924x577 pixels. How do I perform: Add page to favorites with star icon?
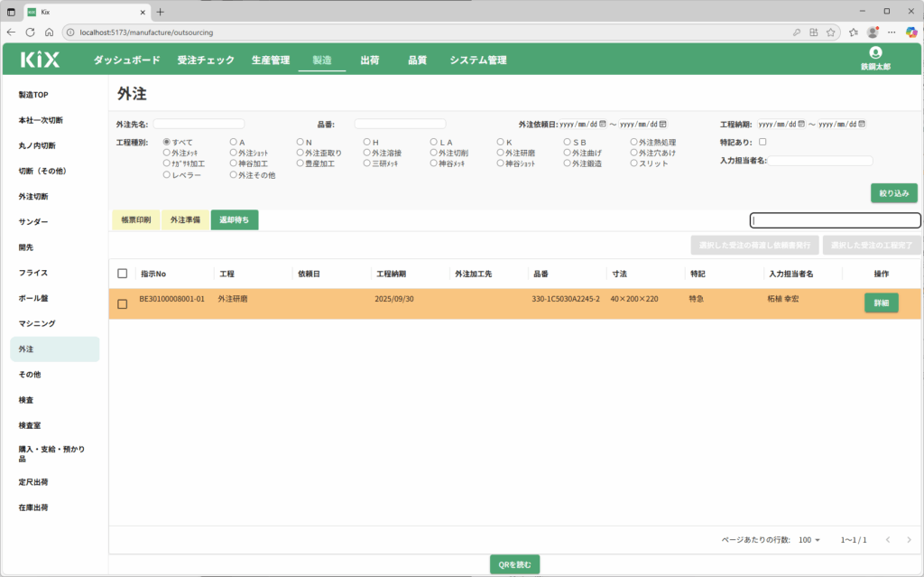coord(829,32)
